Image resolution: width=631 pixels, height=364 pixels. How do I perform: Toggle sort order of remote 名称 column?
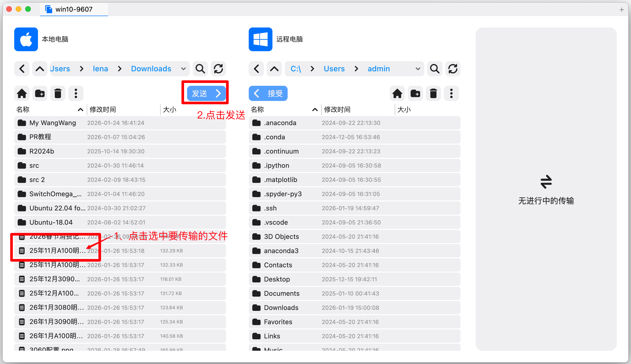[x=315, y=109]
